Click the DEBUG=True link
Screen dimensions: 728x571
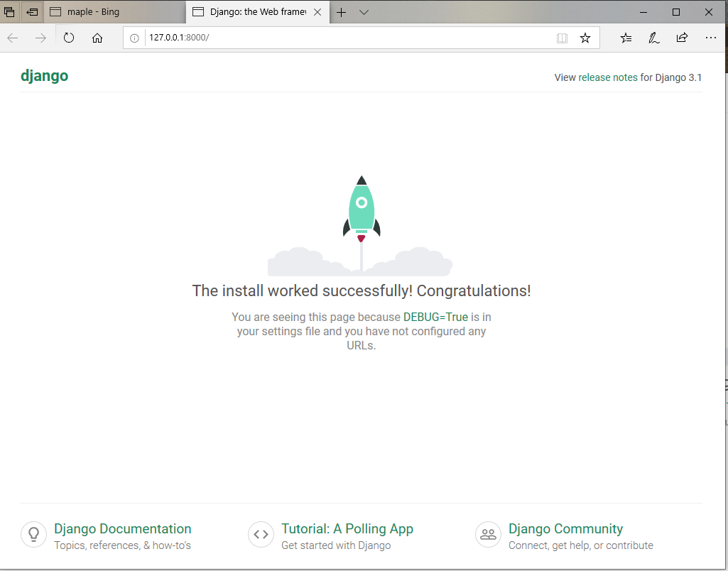tap(435, 317)
